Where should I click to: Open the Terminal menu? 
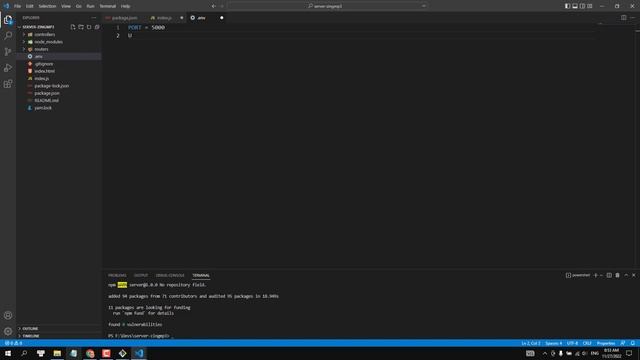coord(108,6)
